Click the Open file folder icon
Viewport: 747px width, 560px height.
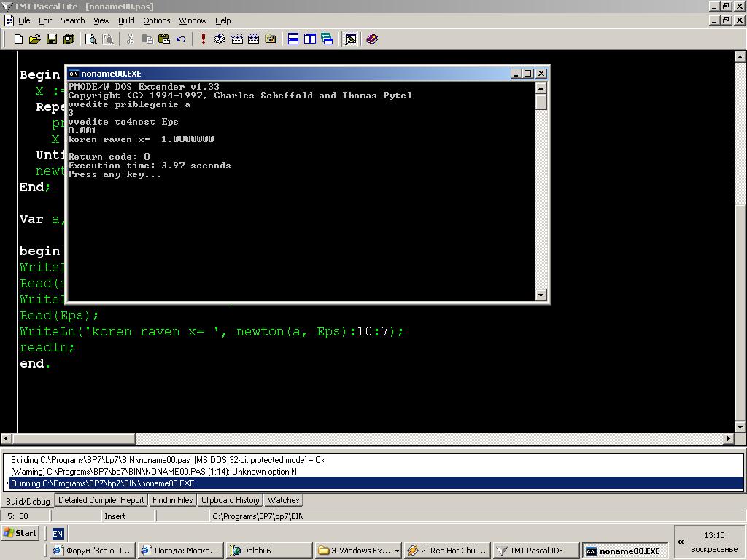35,39
